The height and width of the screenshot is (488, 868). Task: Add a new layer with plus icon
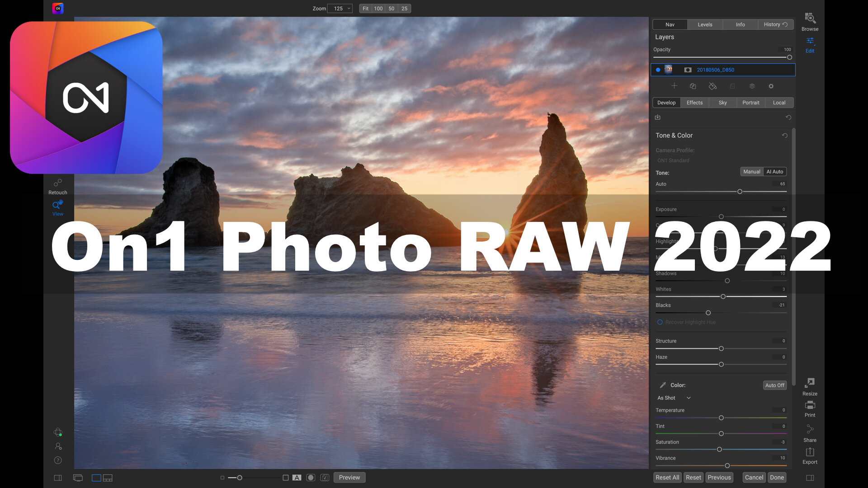674,86
